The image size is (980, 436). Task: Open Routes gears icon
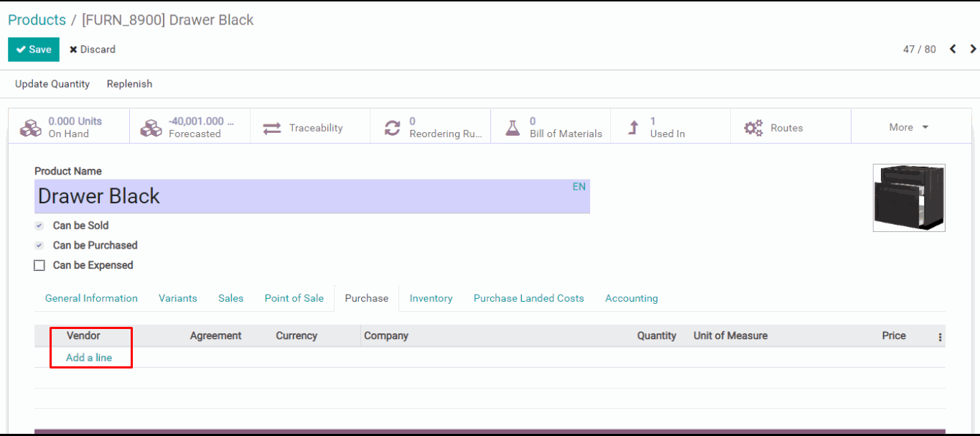[753, 128]
